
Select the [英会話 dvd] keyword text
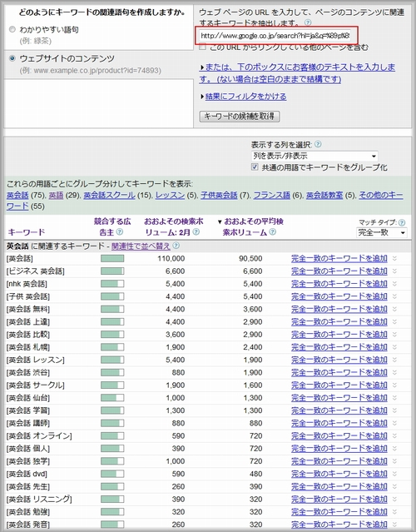(x=27, y=474)
